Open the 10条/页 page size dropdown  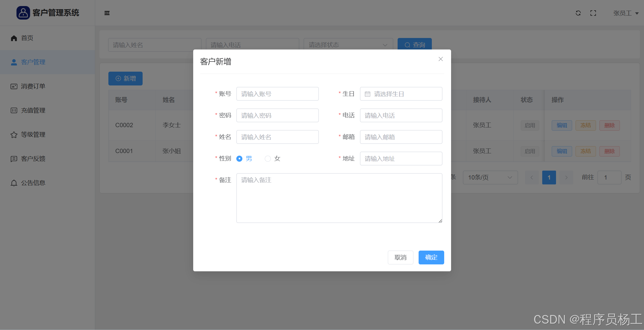490,178
